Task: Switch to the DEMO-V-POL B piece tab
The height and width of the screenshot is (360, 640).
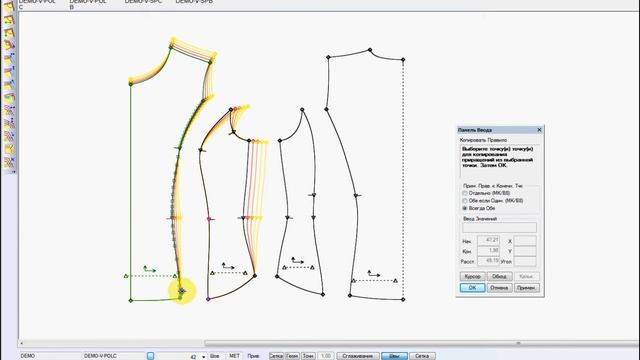Action: coord(88,4)
